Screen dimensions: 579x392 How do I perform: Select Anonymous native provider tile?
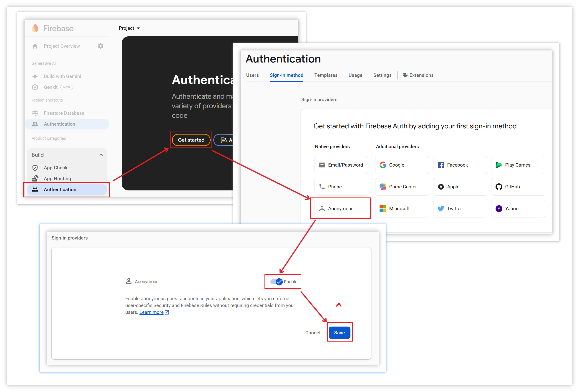click(341, 209)
